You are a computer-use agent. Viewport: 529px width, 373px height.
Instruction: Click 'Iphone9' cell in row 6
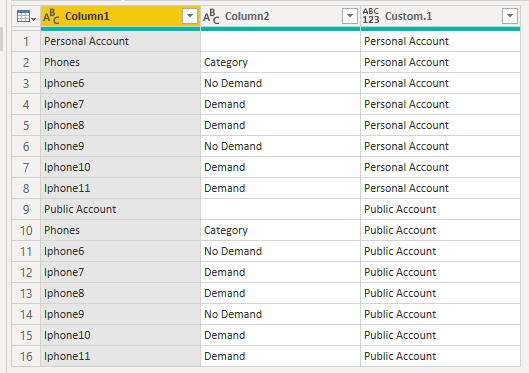[x=120, y=146]
